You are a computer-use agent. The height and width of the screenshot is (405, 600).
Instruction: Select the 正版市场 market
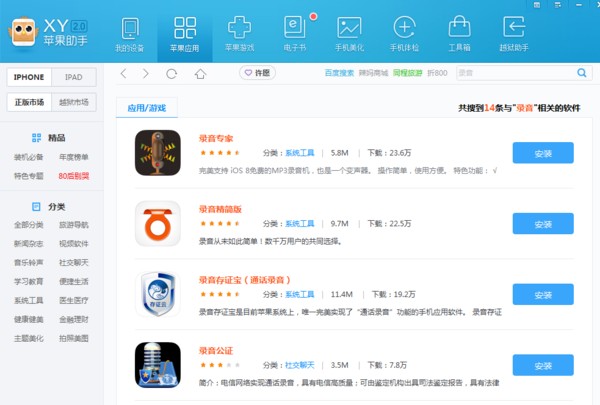pos(29,102)
